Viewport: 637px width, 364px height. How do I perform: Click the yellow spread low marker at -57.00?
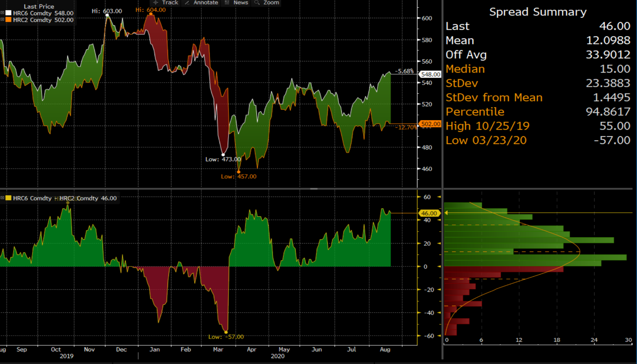tap(226, 332)
